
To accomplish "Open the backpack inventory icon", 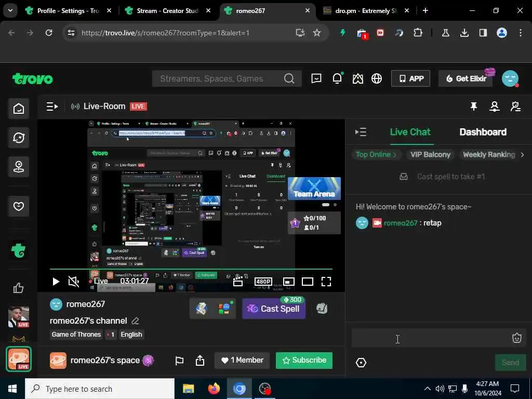I will (322, 309).
